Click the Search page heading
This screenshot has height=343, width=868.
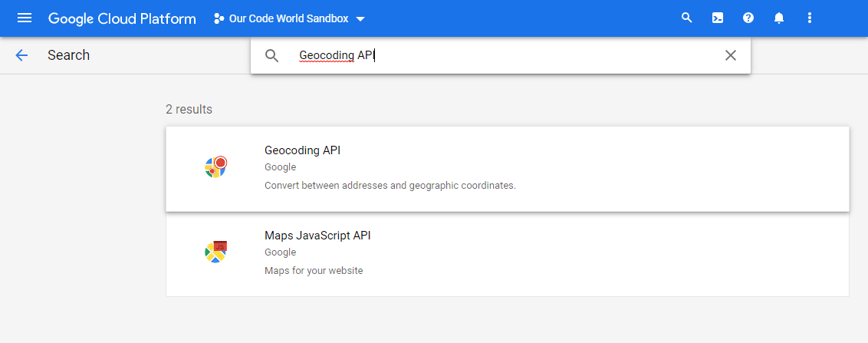click(x=69, y=54)
